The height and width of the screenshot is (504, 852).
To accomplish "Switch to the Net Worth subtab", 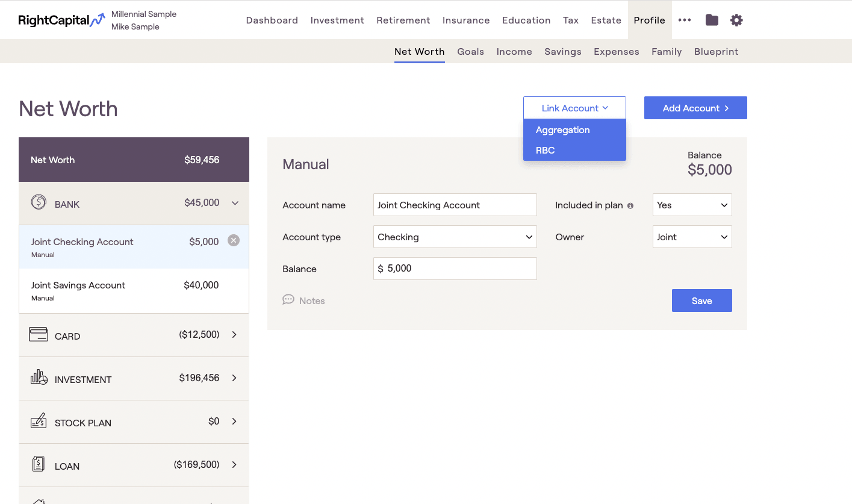I will click(x=420, y=52).
